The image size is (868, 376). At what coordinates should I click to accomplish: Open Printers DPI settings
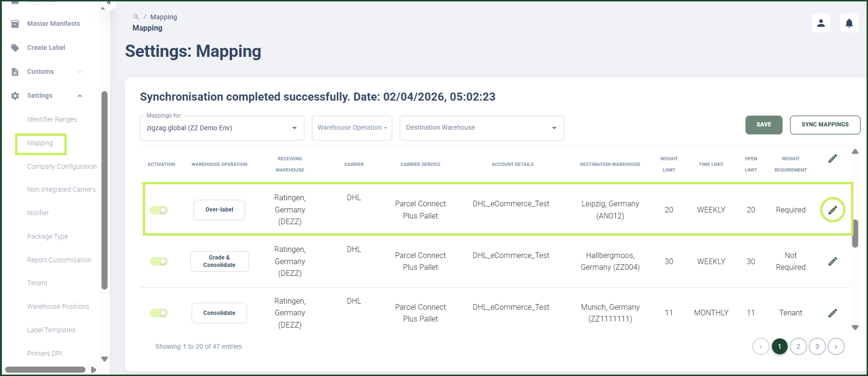coord(45,353)
